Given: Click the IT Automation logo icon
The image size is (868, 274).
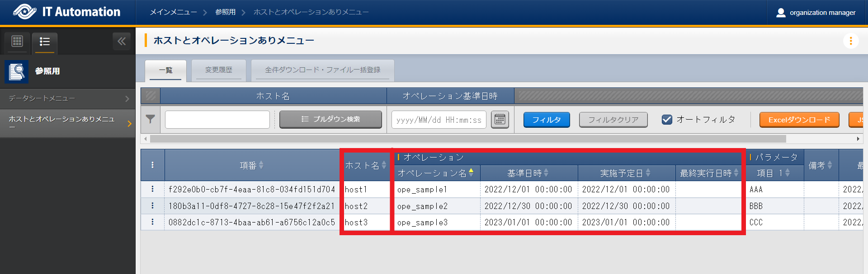Looking at the screenshot, I should 25,12.
